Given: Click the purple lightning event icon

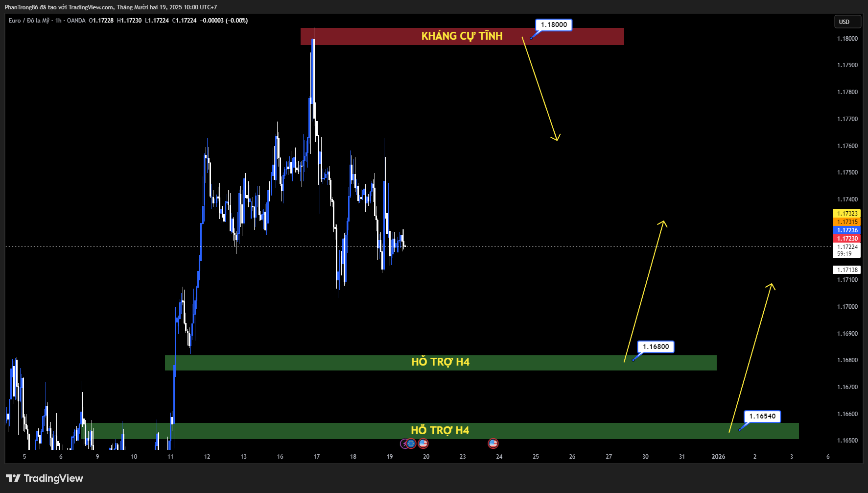Looking at the screenshot, I should coord(403,444).
